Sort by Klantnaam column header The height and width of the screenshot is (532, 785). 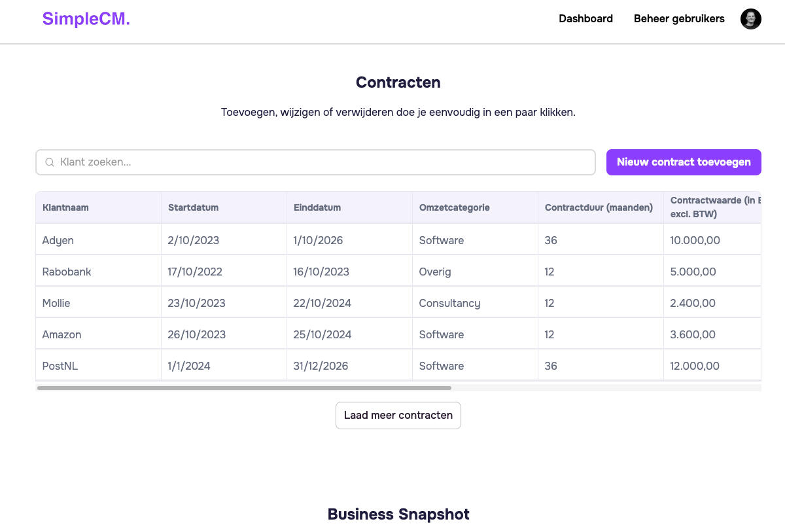pyautogui.click(x=65, y=207)
